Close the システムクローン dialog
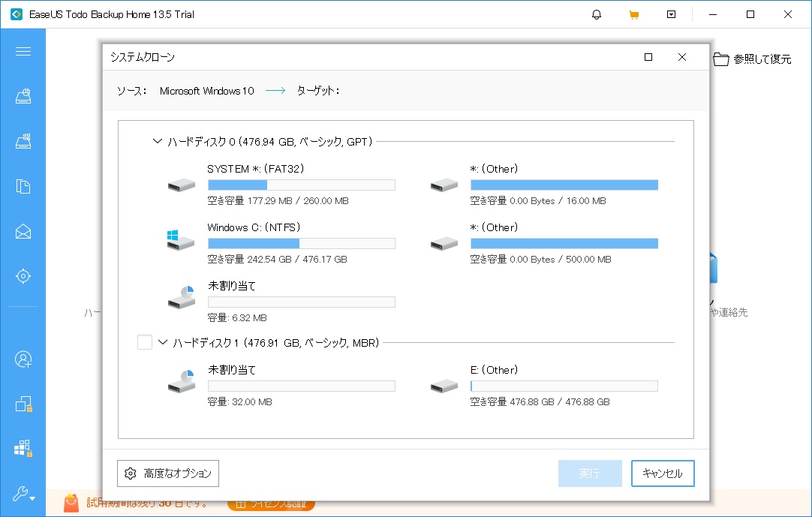Screen dimensions: 812x517 682,57
